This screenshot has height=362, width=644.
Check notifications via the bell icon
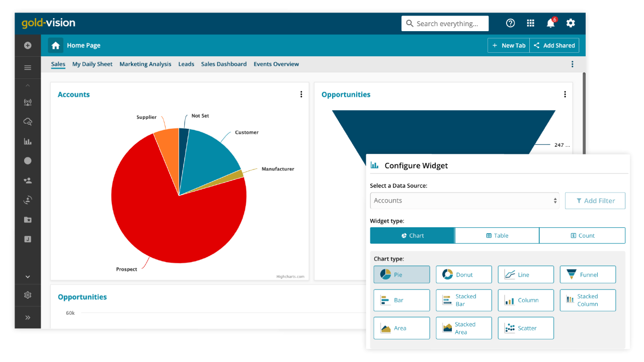(x=550, y=23)
